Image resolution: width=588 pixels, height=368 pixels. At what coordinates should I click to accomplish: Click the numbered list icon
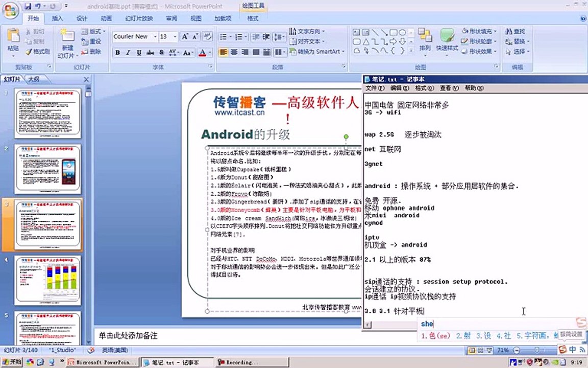[238, 36]
